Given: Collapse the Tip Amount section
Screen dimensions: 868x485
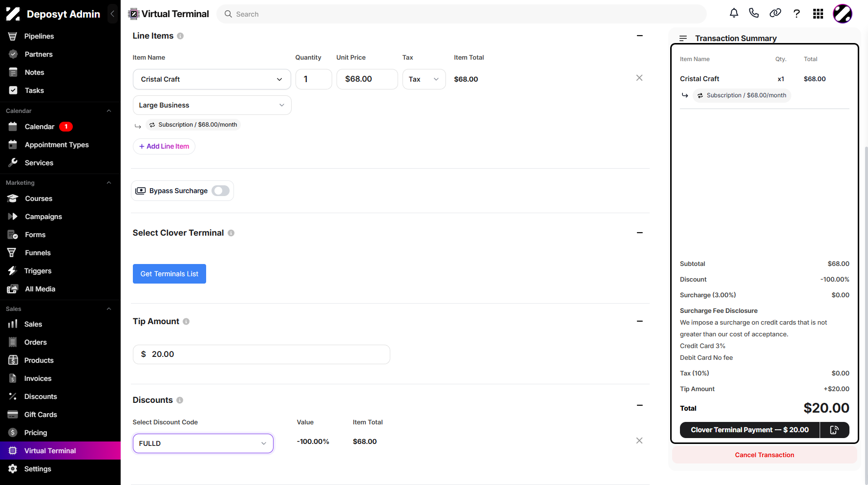Looking at the screenshot, I should point(640,321).
